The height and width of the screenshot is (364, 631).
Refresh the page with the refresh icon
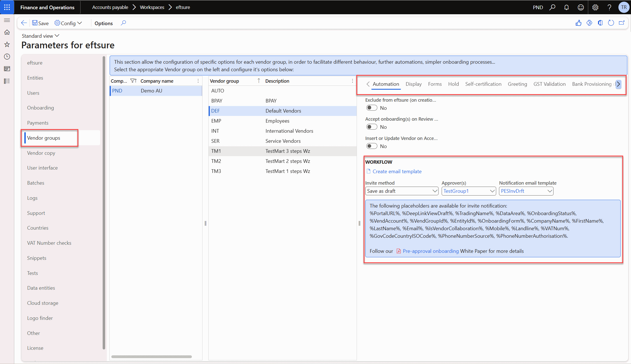[x=611, y=23]
